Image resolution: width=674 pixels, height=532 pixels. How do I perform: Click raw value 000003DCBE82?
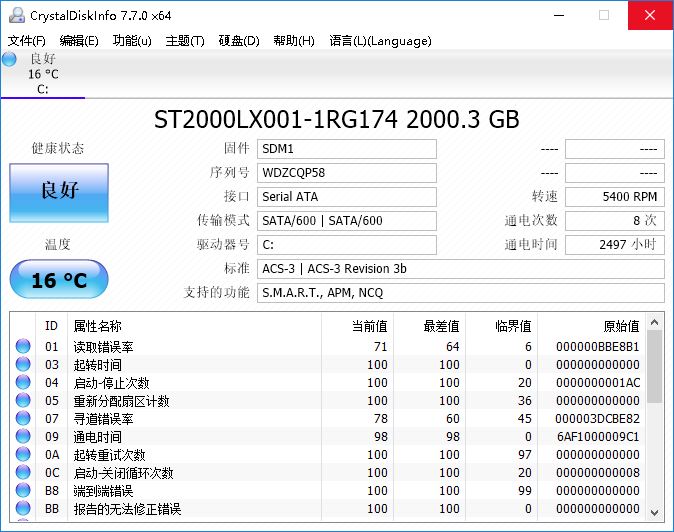598,418
